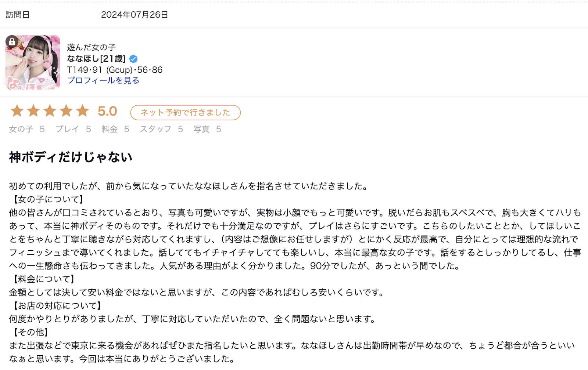This screenshot has width=588, height=370.
Task: Select the 写真 5 rating item
Action: (207, 129)
